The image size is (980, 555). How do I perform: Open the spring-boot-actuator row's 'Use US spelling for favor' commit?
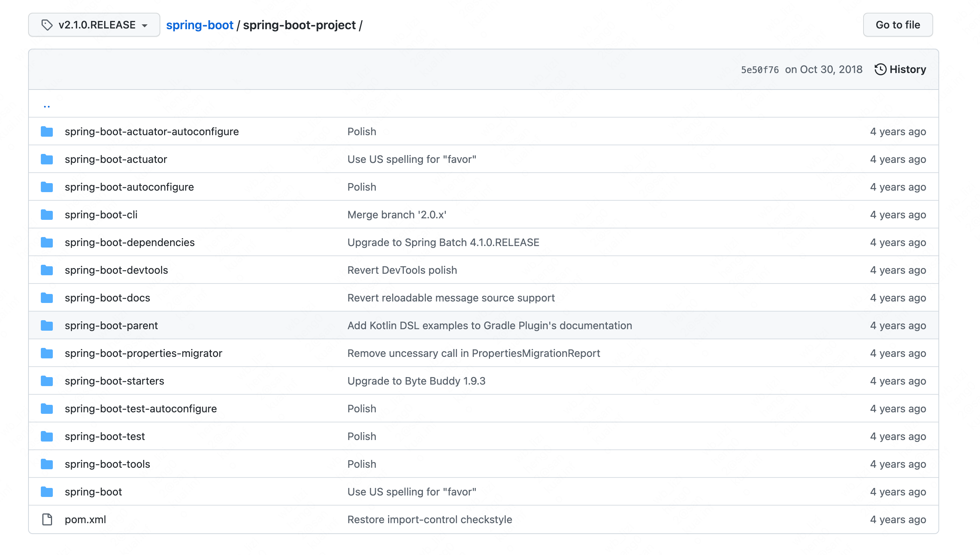point(412,159)
